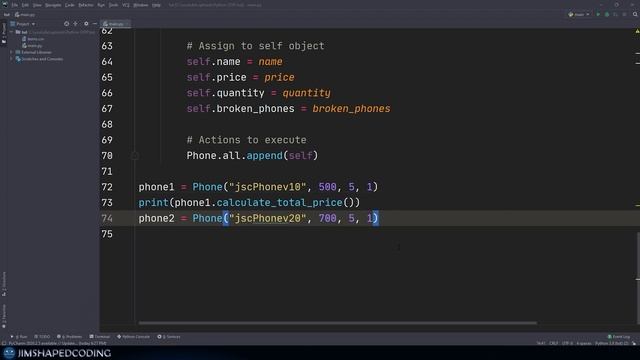
Task: Click the Search Everywhere magnifier icon
Action: 635,14
